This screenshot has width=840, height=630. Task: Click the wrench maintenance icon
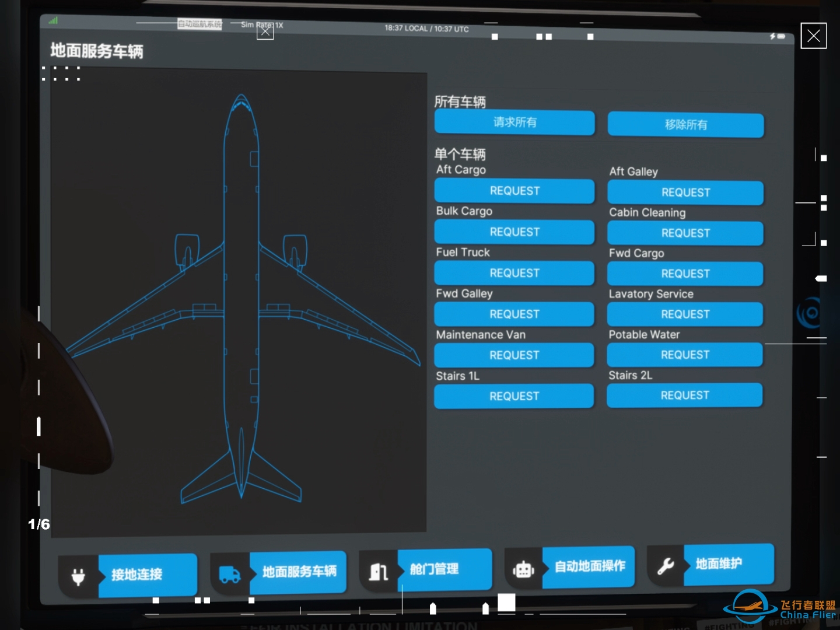pos(666,566)
